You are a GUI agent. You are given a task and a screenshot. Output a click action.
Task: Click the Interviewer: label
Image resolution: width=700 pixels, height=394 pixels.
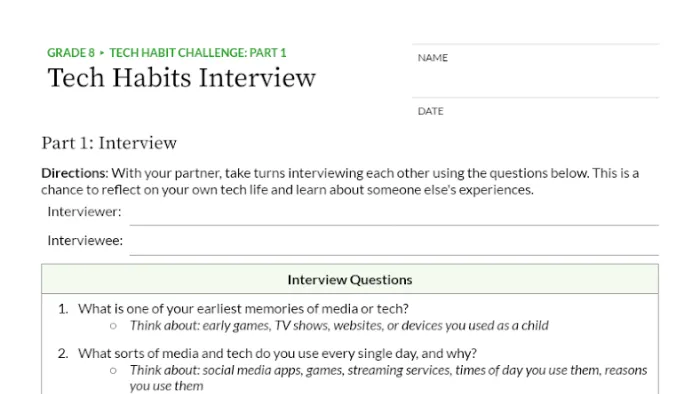tap(84, 212)
